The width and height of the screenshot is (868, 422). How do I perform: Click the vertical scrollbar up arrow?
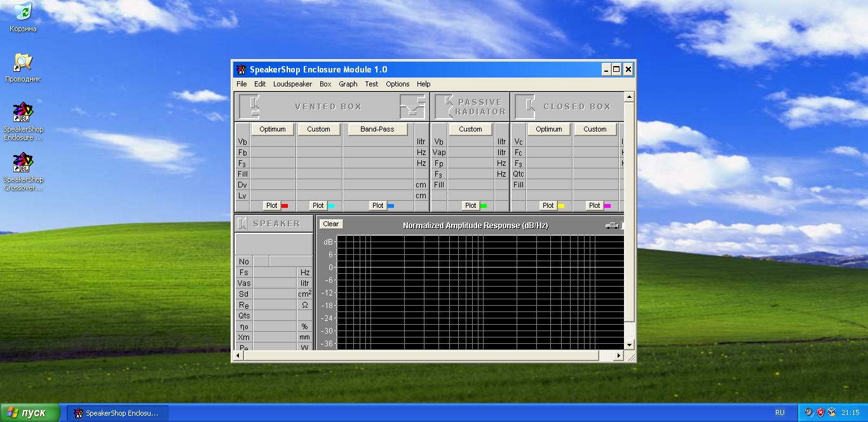[x=629, y=97]
